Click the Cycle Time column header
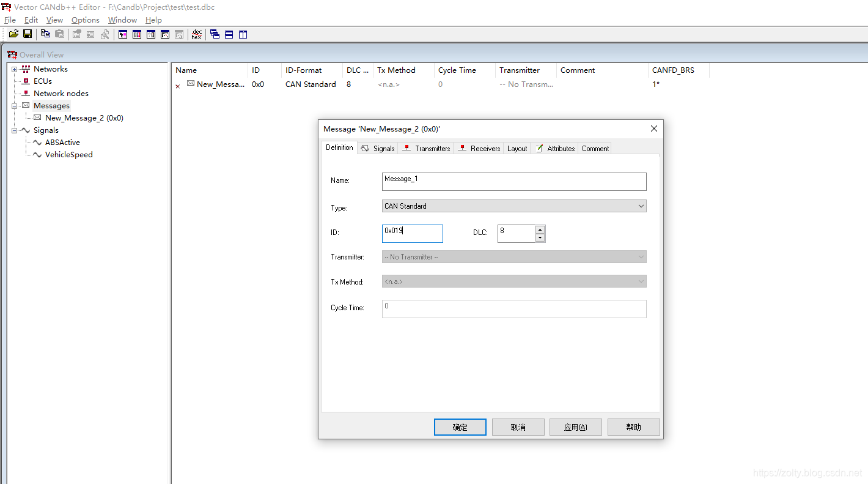Viewport: 868px width, 484px height. point(465,70)
